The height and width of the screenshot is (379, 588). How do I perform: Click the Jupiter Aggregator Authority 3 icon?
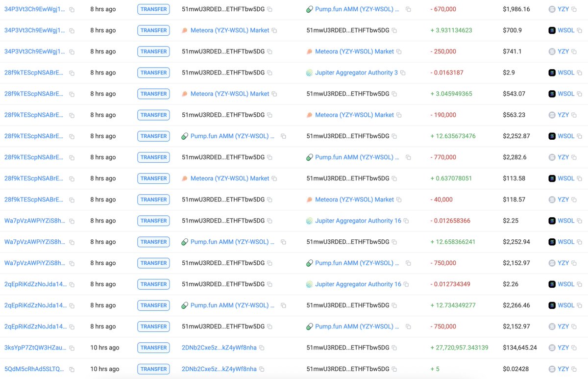pyautogui.click(x=309, y=72)
